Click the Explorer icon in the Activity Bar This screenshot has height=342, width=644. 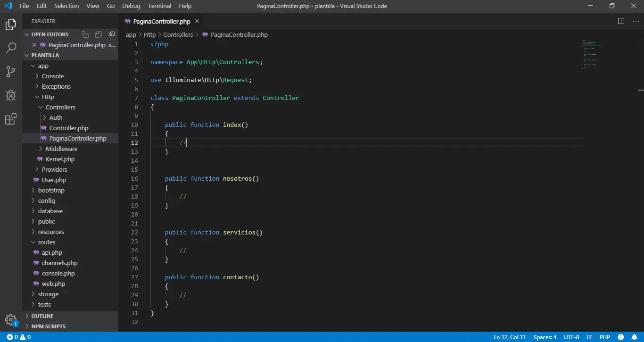(10, 24)
